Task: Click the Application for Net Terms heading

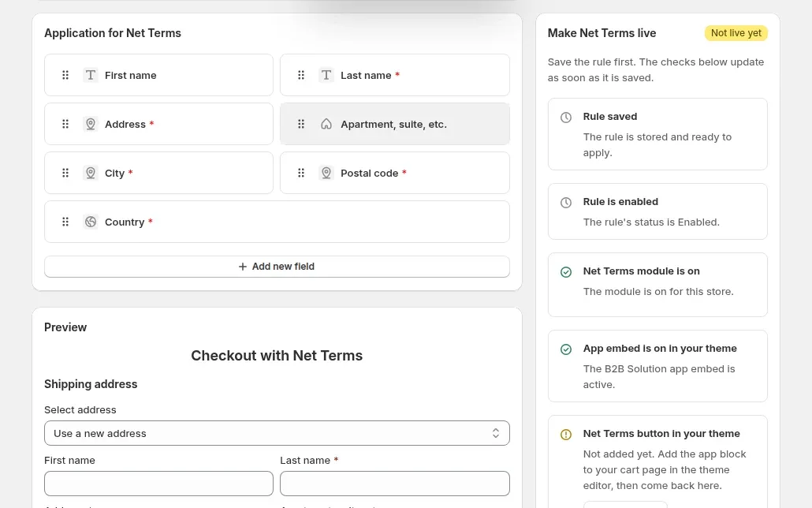Action: pos(113,33)
